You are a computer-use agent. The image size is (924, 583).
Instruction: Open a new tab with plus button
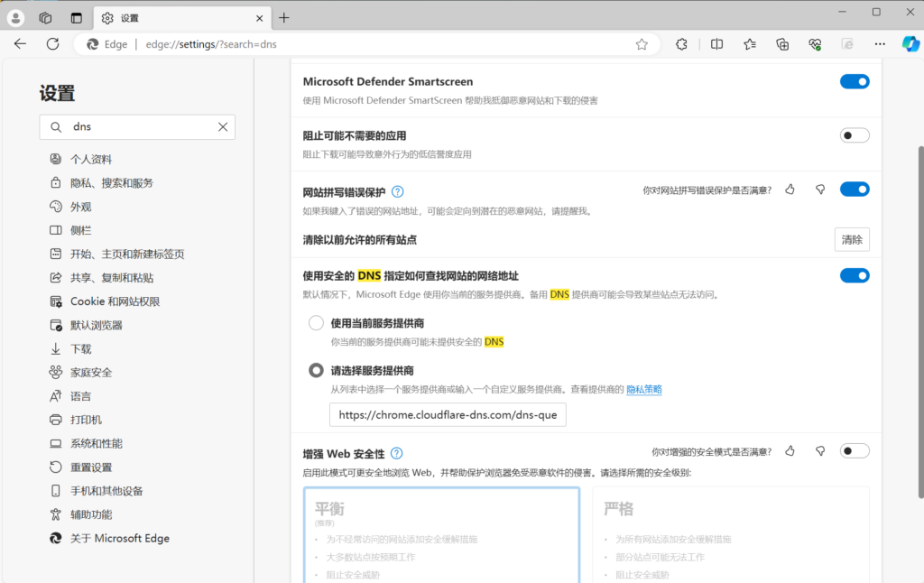pos(284,18)
